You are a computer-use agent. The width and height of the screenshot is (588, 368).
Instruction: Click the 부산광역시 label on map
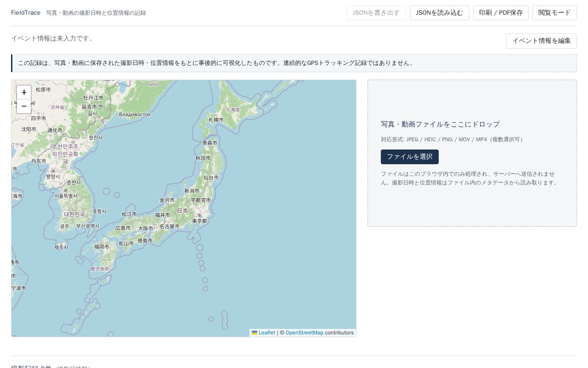pos(88,226)
